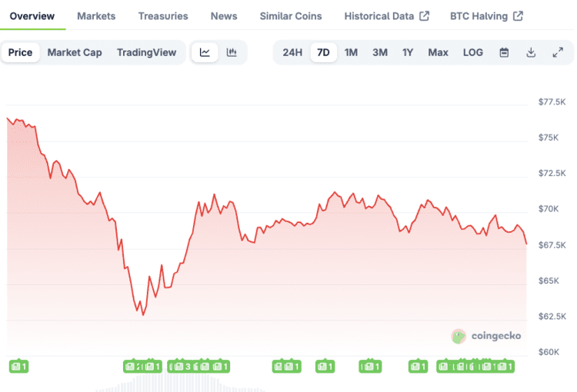Expand chart to fullscreen
The image size is (577, 392).
(x=558, y=52)
